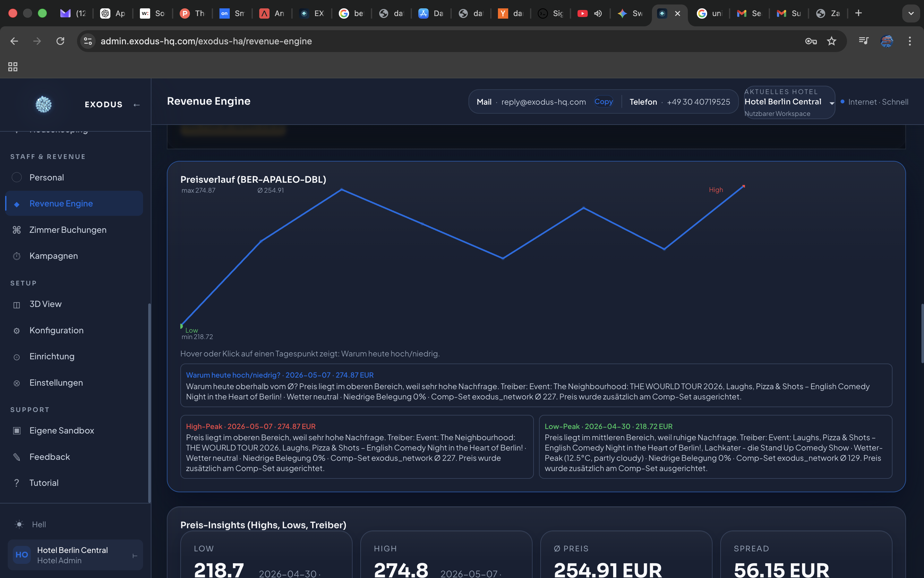
Task: Click the Zimmer Buchungen command icon
Action: 16,230
